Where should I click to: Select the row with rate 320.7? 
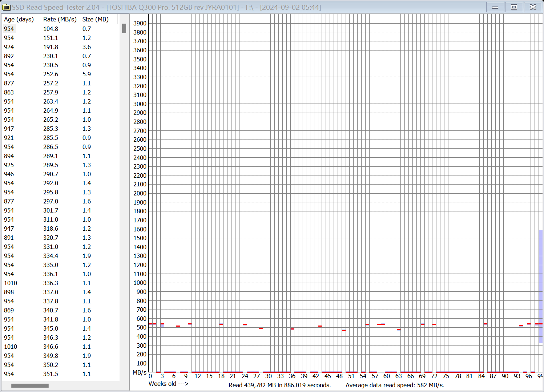61,238
